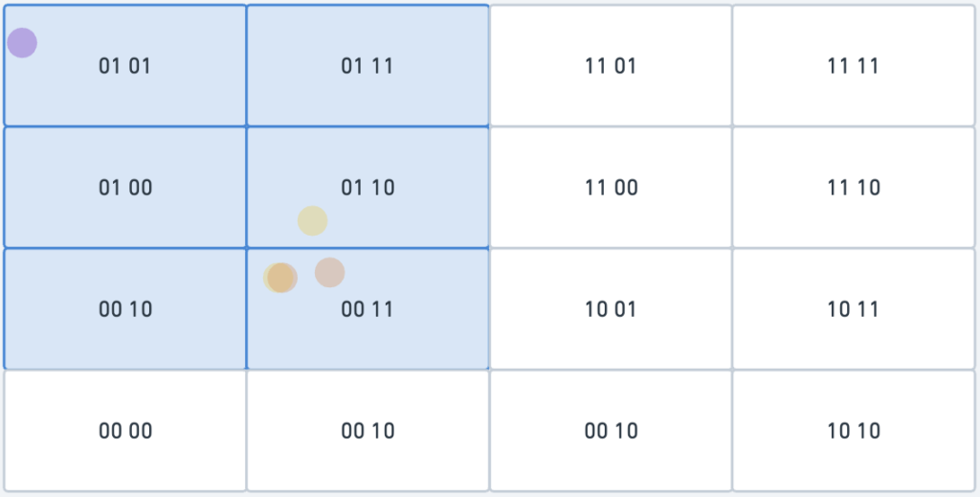Select the 10 01 cell
Screen dimensions: 980x497
coord(611,308)
